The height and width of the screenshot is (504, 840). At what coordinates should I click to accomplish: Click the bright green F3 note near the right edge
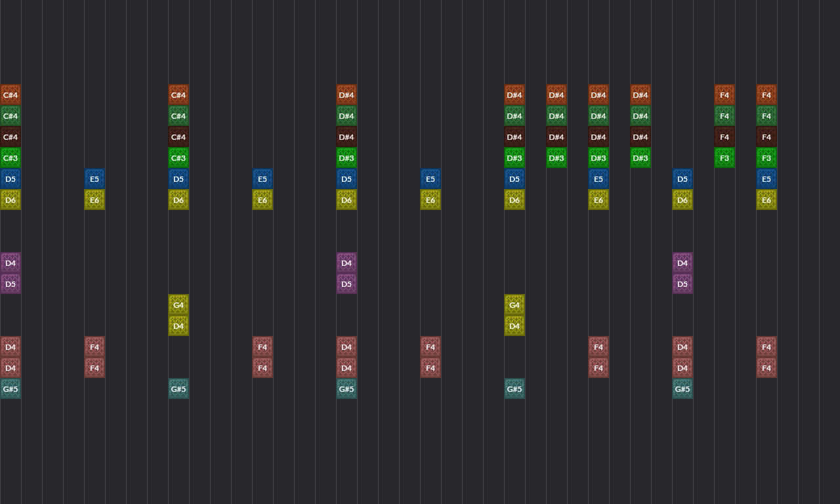pos(724,157)
